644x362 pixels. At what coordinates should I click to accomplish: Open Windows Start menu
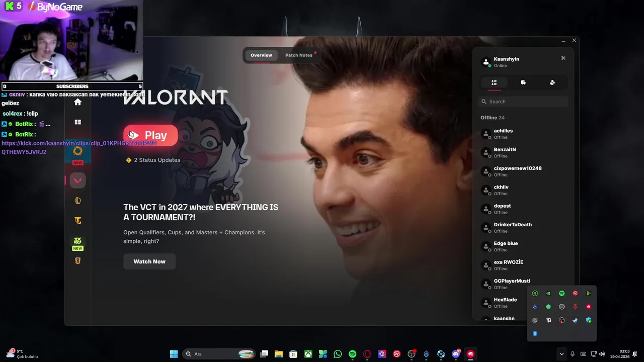[174, 354]
